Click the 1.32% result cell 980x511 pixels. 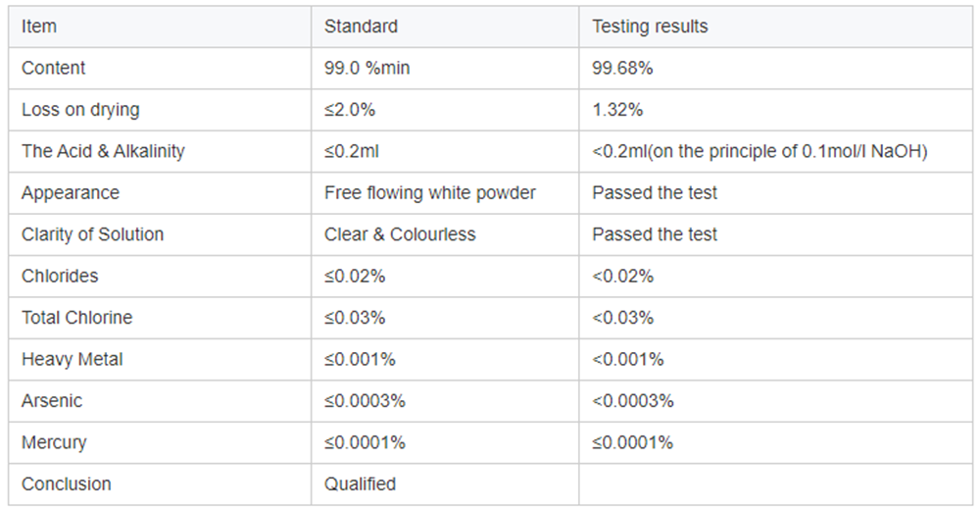tap(775, 110)
